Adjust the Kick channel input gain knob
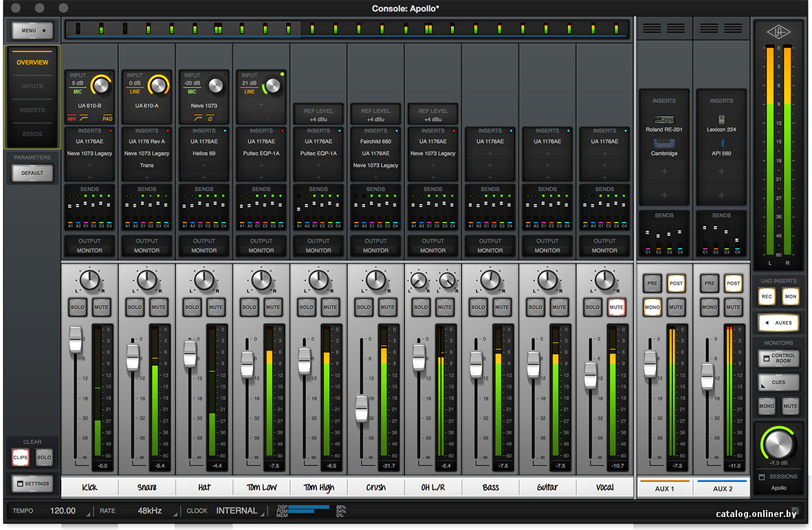Image resolution: width=812 pixels, height=530 pixels. (101, 85)
